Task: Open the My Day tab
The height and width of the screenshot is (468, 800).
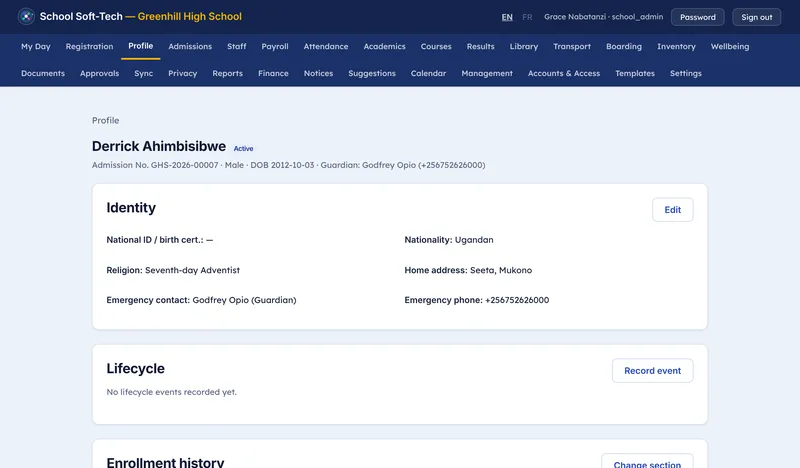Action: click(36, 46)
